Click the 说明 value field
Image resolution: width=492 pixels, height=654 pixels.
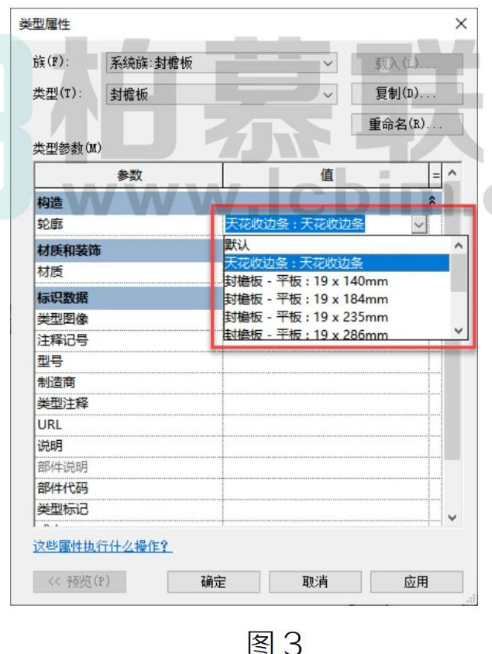tap(326, 446)
